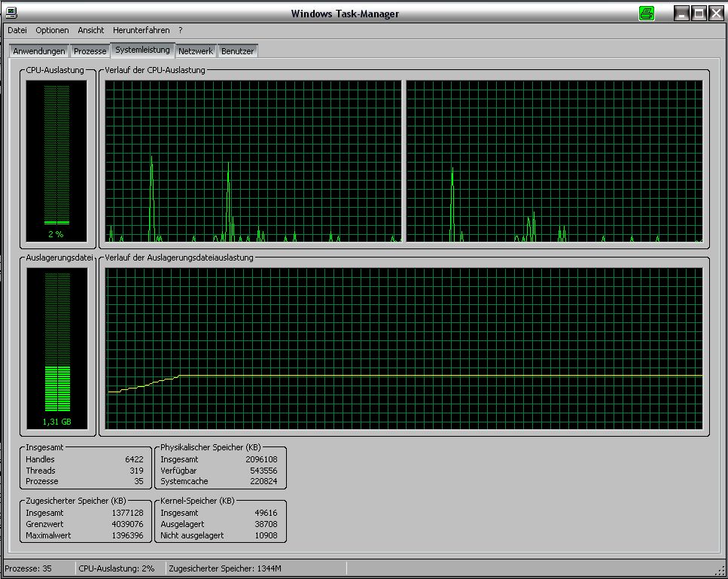This screenshot has height=579, width=728.
Task: Click the green printer icon in the title bar
Action: coord(646,14)
